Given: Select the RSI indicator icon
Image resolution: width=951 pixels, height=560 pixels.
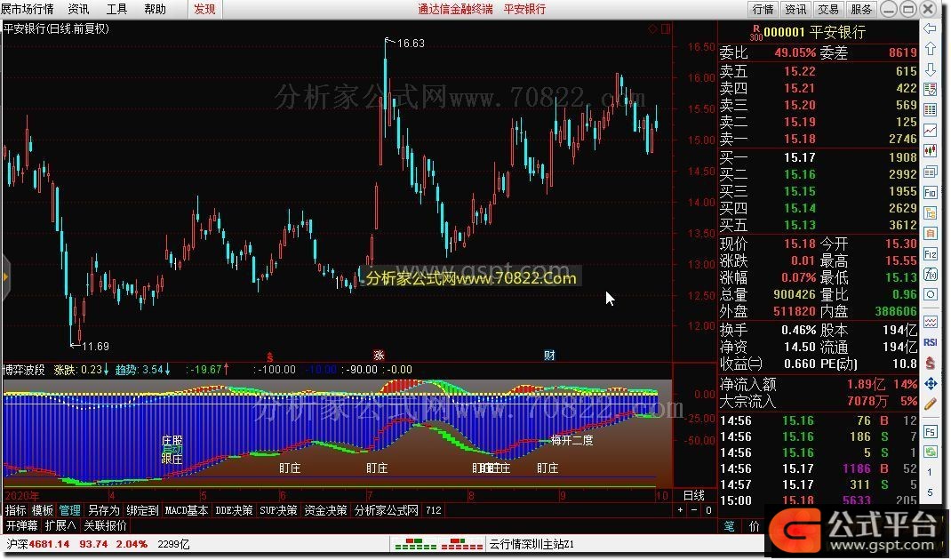Looking at the screenshot, I should (930, 342).
